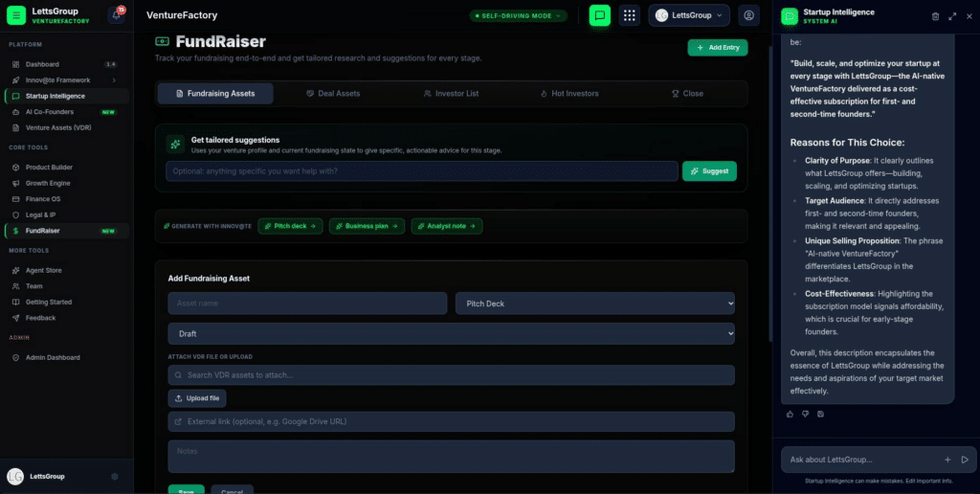980x494 pixels.
Task: Switch to Fundraising Assets tab
Action: [215, 94]
